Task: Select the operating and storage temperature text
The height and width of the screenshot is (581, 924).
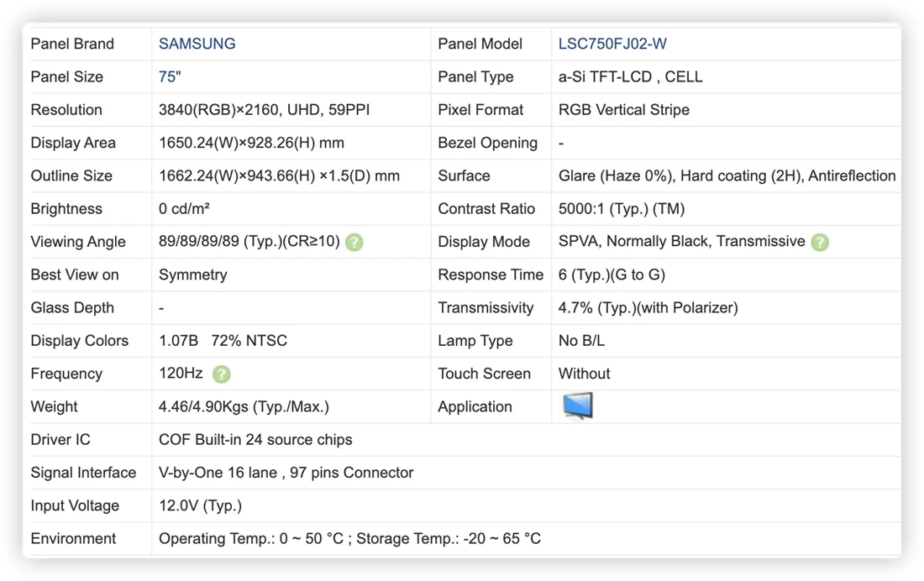Action: pyautogui.click(x=349, y=538)
